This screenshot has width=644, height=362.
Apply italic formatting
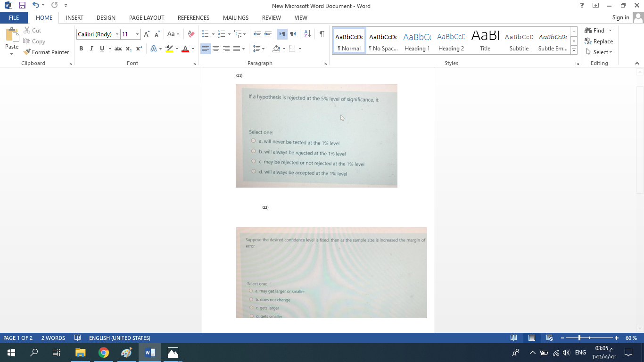point(91,48)
